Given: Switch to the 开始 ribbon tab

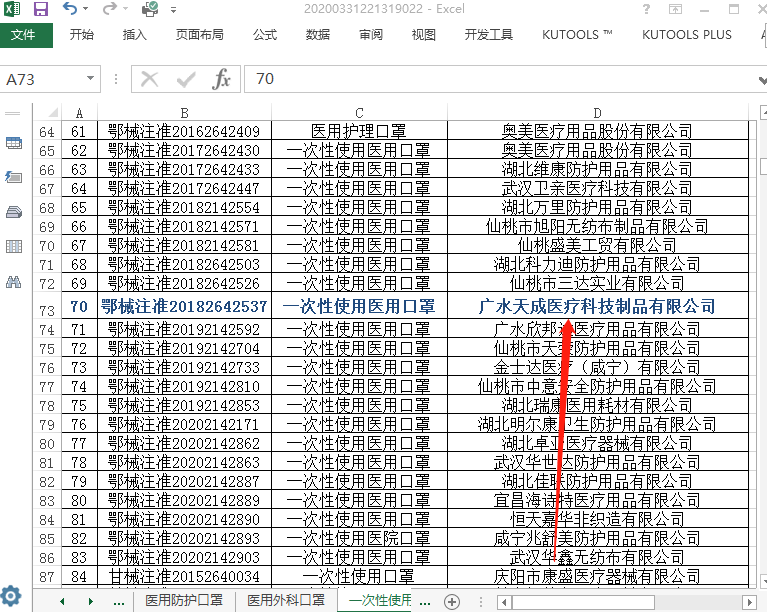Looking at the screenshot, I should (82, 35).
